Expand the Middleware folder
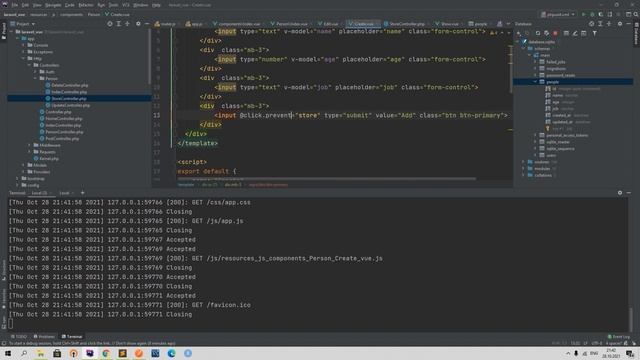Viewport: 640px width, 360px height. pyautogui.click(x=29, y=145)
